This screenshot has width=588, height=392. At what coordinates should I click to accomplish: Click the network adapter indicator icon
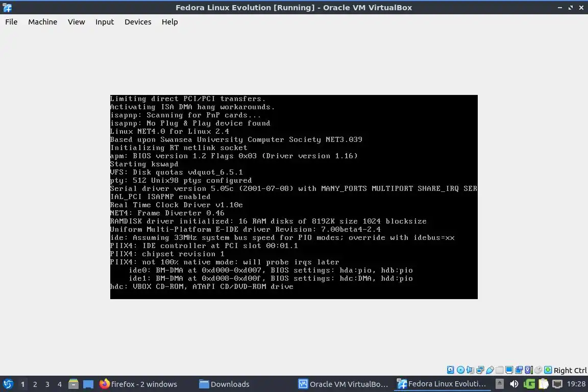[480, 370]
